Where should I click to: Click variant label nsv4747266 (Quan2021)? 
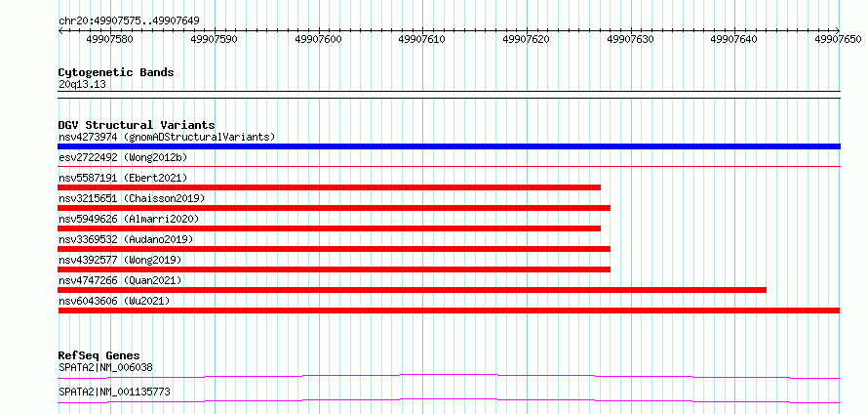coord(120,280)
